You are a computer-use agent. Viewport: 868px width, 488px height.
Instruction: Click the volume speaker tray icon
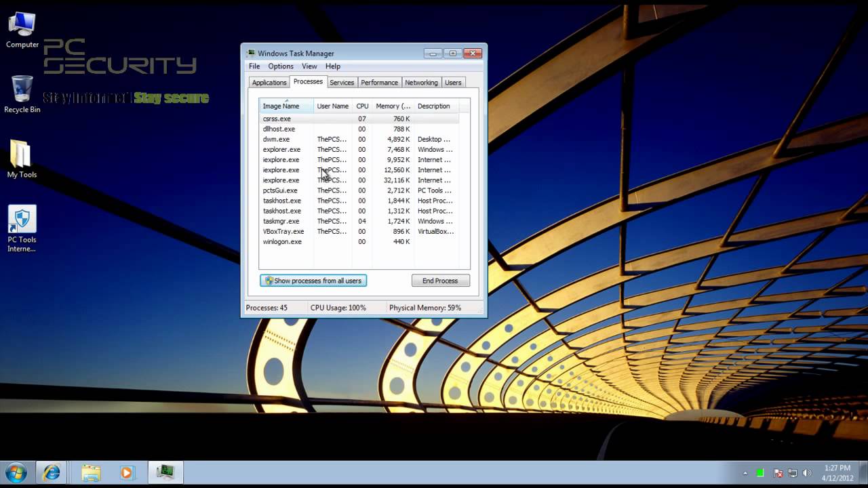pyautogui.click(x=807, y=473)
